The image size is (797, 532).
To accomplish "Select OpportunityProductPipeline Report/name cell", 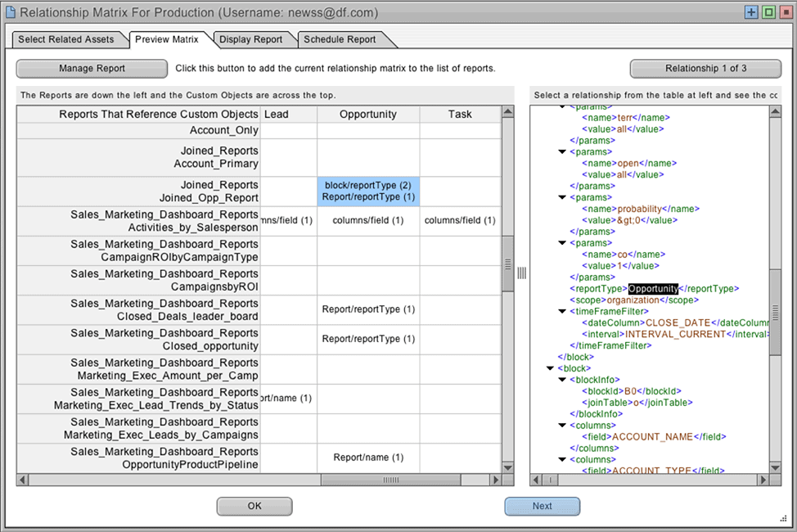I will pyautogui.click(x=368, y=458).
